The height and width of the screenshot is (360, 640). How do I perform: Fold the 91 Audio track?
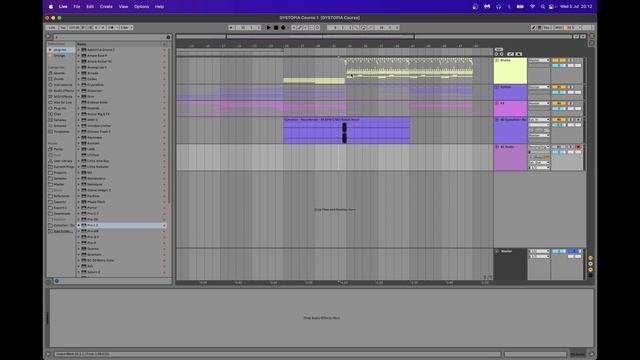pos(497,147)
